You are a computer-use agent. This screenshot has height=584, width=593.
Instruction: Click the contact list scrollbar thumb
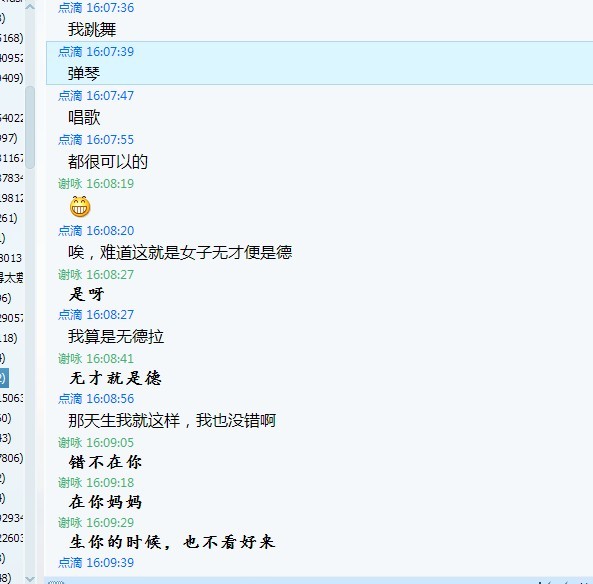pyautogui.click(x=30, y=127)
